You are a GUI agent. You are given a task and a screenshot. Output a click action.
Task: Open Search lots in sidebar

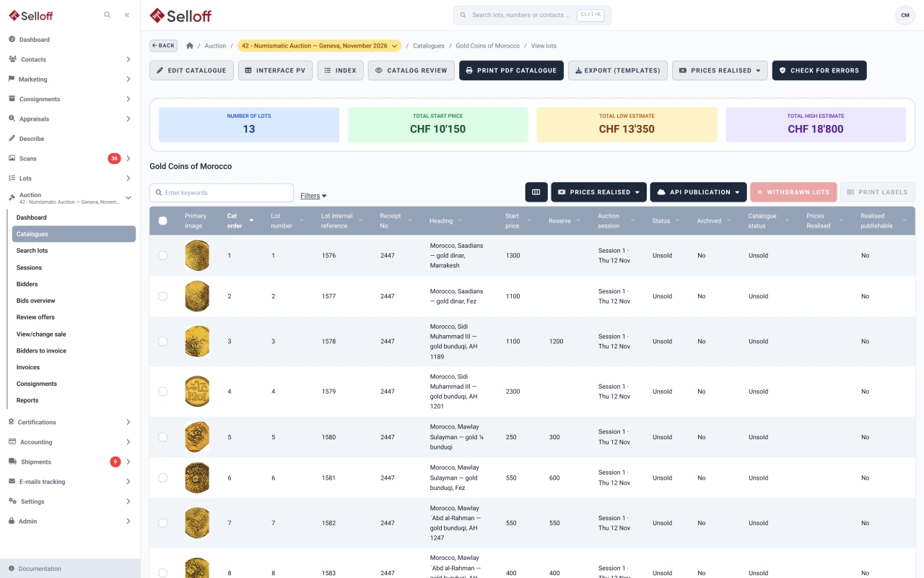(32, 251)
